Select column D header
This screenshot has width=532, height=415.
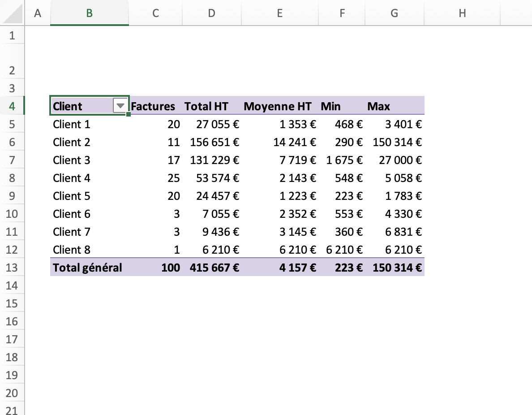pyautogui.click(x=212, y=13)
